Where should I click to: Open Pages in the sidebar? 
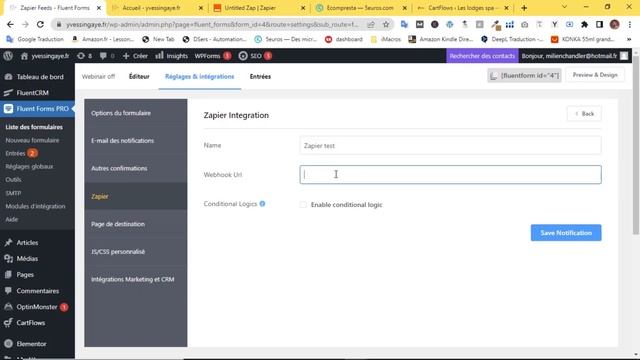(37, 275)
